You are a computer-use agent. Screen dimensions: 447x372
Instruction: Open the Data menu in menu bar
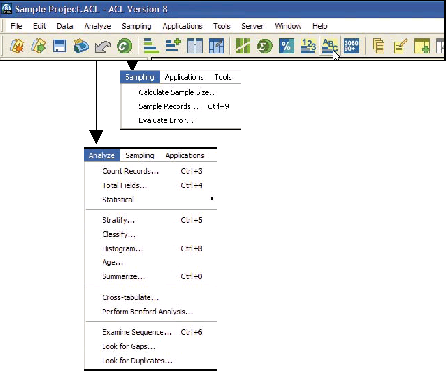tap(65, 26)
